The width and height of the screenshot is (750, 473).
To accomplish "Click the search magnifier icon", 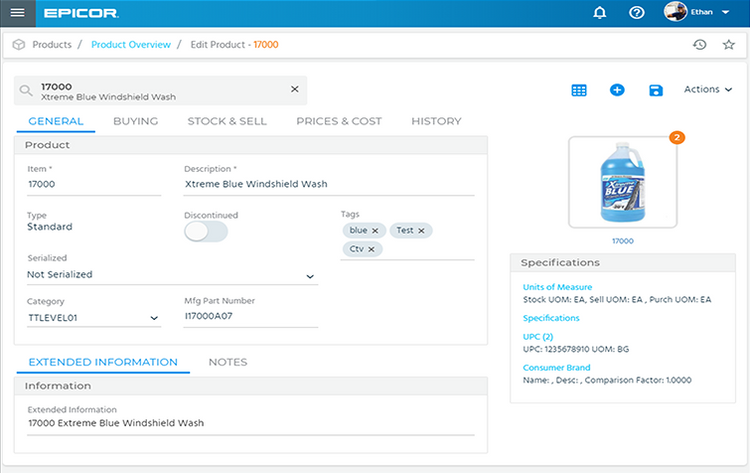I will coord(26,90).
